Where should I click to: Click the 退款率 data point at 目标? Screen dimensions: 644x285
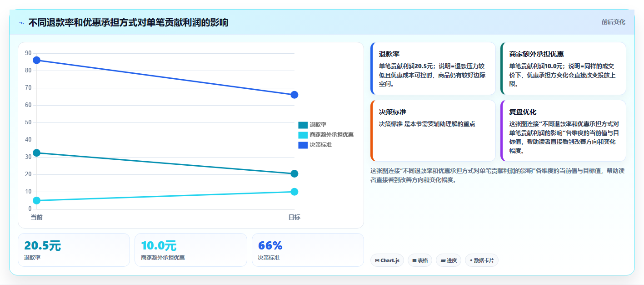point(294,173)
